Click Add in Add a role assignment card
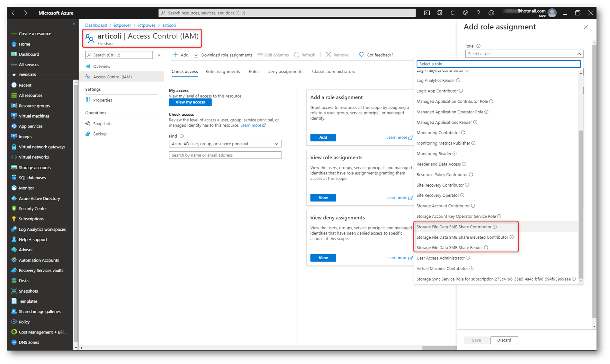 [323, 138]
